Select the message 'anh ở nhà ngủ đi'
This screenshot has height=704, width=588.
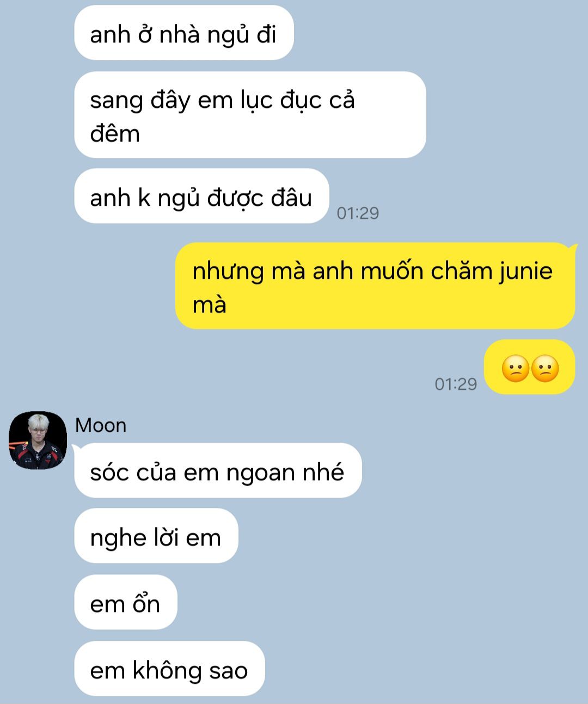tap(184, 33)
